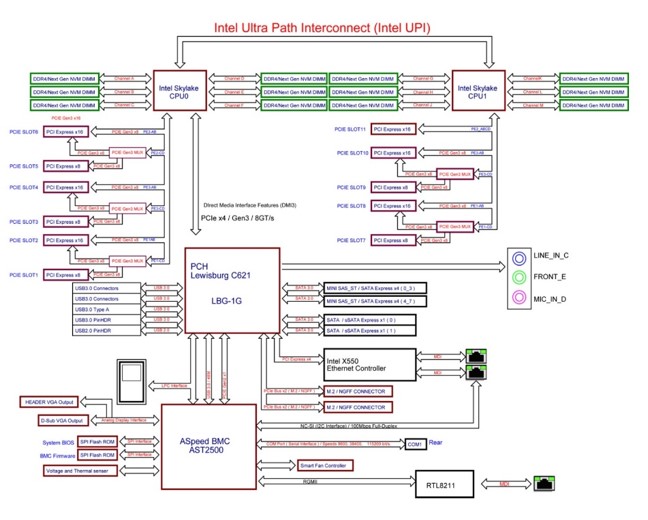Click the NC-SI 100Mbps Full-Duplex label
Image resolution: width=648 pixels, height=520 pixels.
(348, 426)
